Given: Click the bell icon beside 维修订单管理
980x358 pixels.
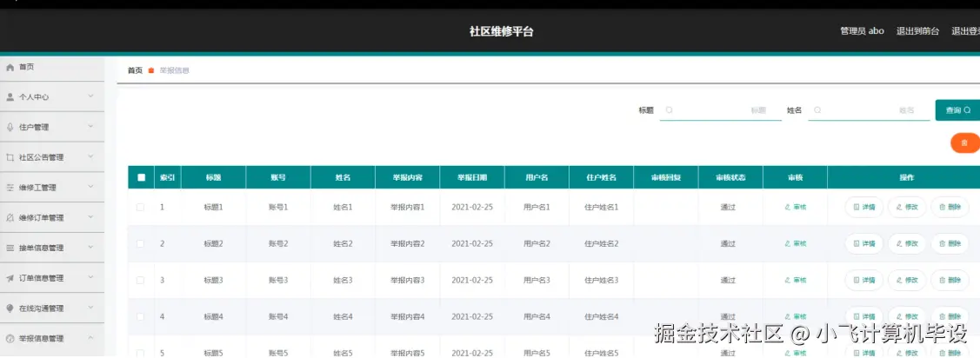Looking at the screenshot, I should point(10,218).
